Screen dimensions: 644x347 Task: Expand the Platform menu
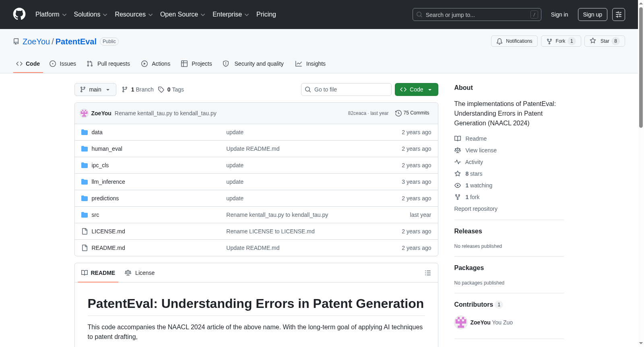coord(51,15)
